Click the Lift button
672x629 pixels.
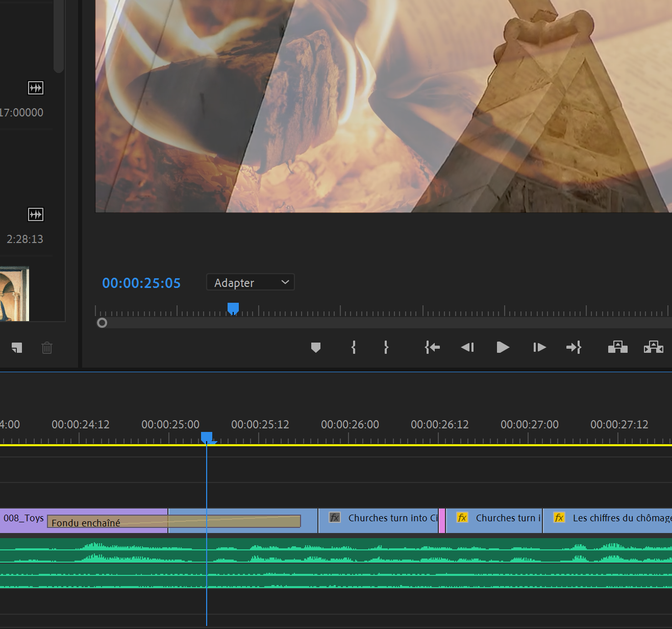pos(617,348)
